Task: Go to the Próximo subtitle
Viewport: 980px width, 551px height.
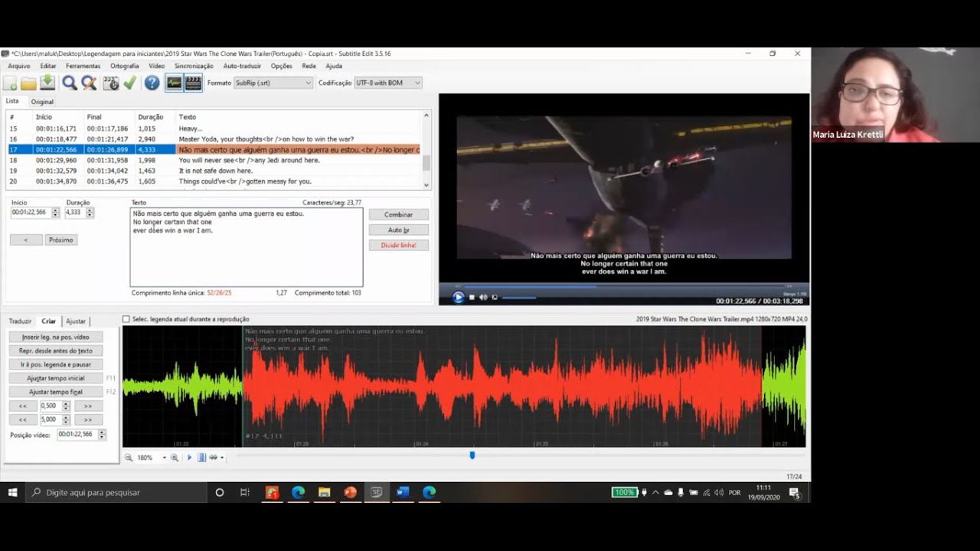Action: coord(60,240)
